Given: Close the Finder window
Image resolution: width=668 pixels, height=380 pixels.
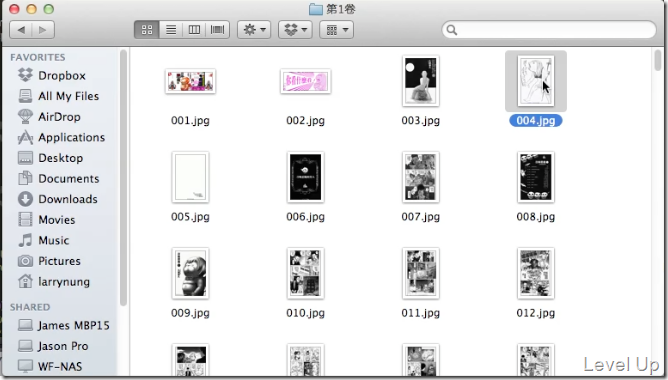Looking at the screenshot, I should click(14, 9).
